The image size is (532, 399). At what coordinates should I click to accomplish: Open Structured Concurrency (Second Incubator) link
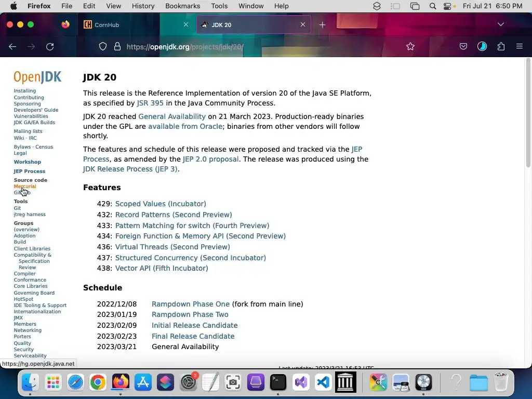coord(190,258)
